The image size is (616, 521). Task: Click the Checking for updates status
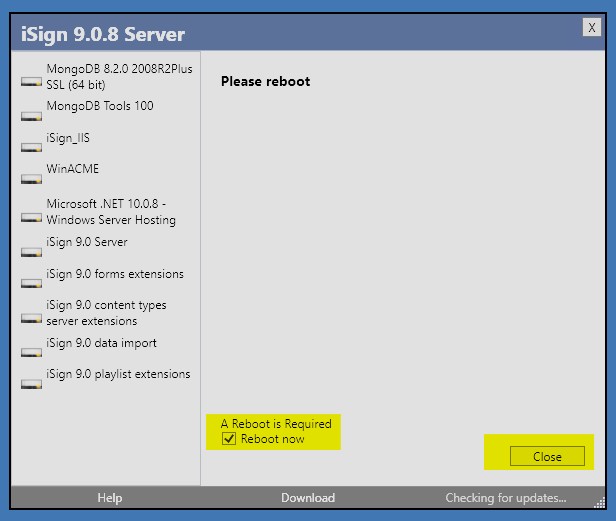(x=506, y=498)
